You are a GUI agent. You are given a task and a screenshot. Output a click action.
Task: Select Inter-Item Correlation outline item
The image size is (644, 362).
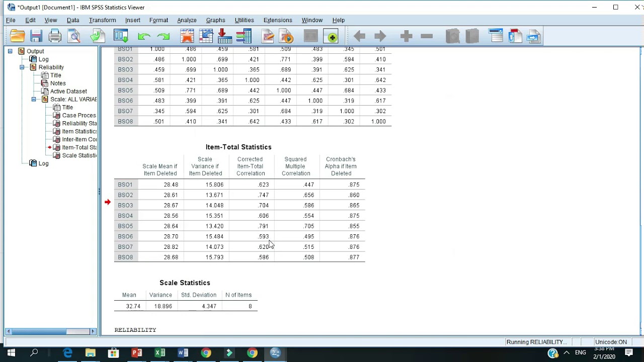[79, 140]
